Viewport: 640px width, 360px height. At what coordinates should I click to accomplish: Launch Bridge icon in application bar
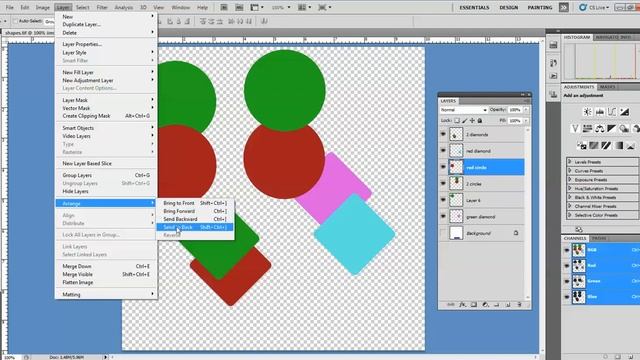(224, 7)
